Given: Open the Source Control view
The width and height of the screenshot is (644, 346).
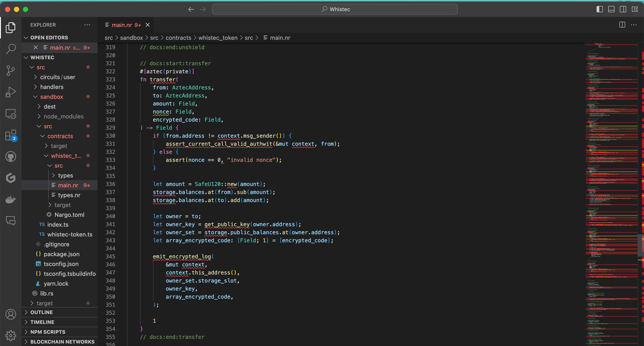Looking at the screenshot, I should coord(11,71).
